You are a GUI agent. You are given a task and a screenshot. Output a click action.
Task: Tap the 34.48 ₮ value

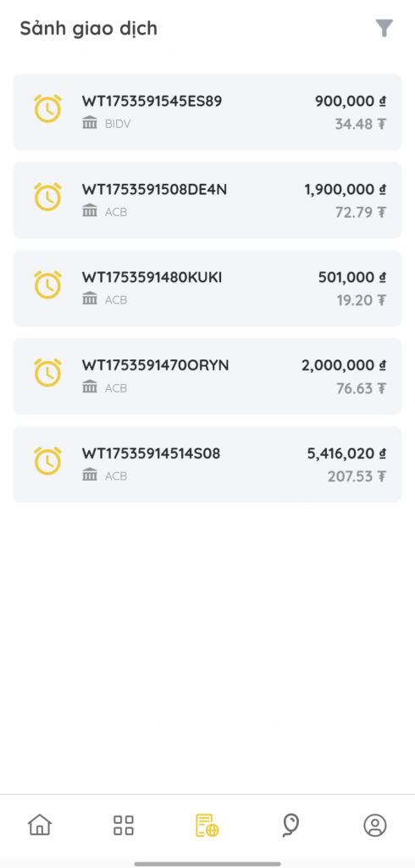360,124
